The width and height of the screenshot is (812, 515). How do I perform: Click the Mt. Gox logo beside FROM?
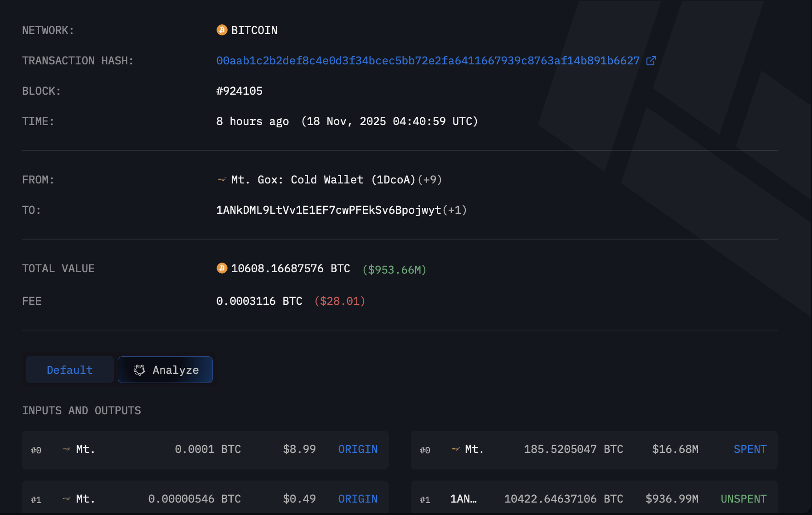click(222, 180)
